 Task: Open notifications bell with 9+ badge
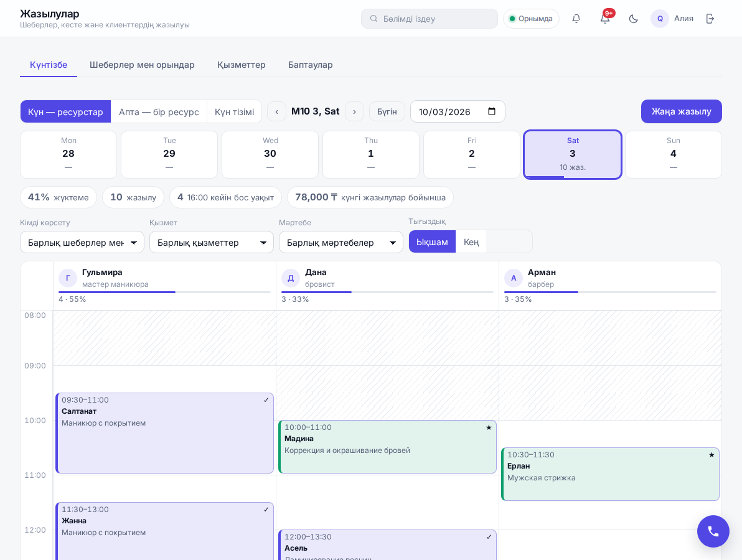point(605,19)
